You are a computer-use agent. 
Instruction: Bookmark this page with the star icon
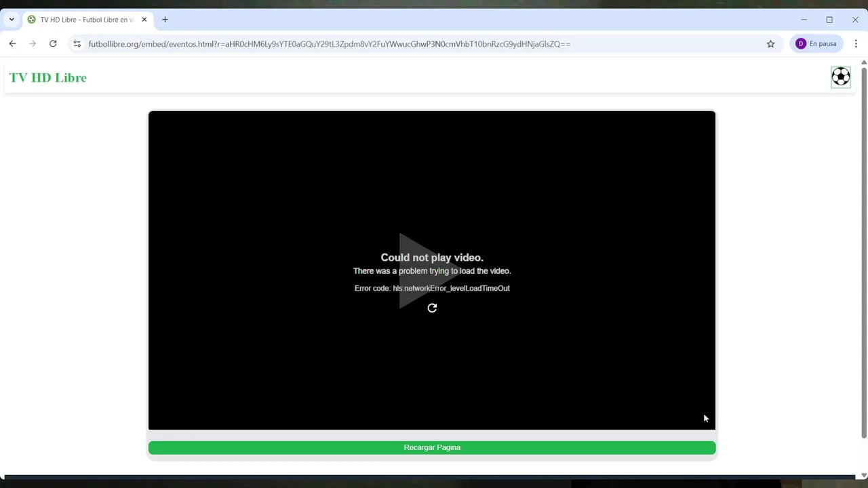tap(770, 43)
